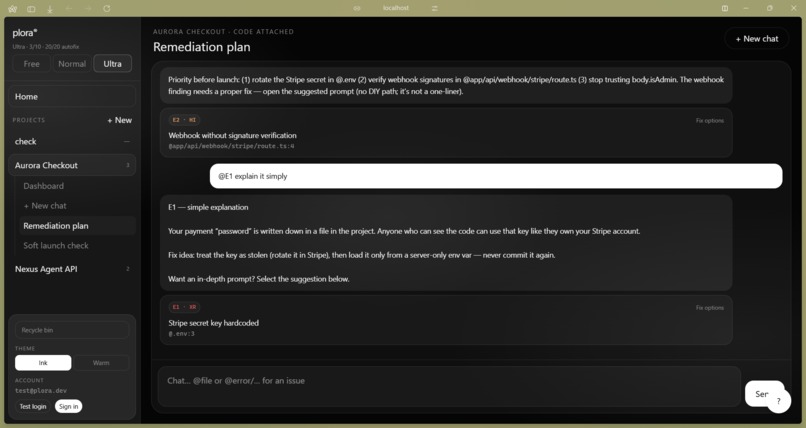Switch theme to Warm
This screenshot has height=428, width=806.
pos(101,363)
